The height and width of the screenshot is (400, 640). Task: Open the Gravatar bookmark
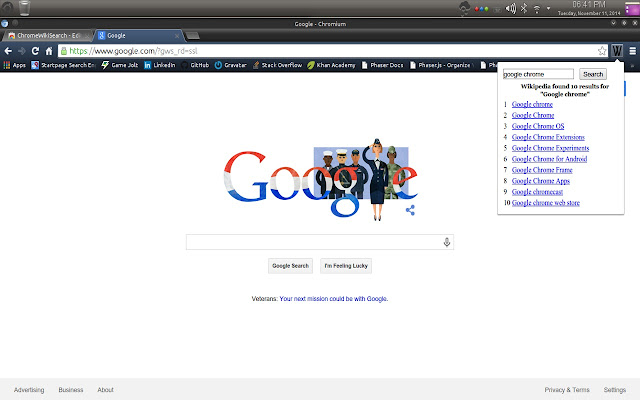(x=231, y=65)
